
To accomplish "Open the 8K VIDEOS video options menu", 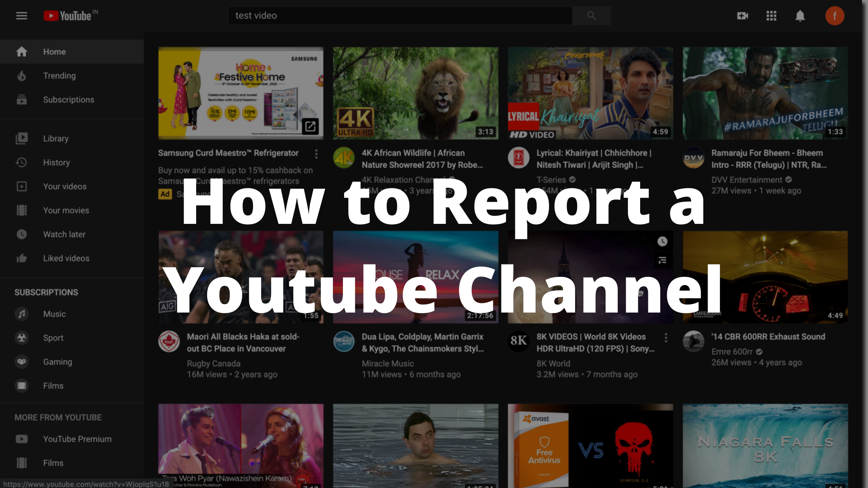I will [666, 338].
